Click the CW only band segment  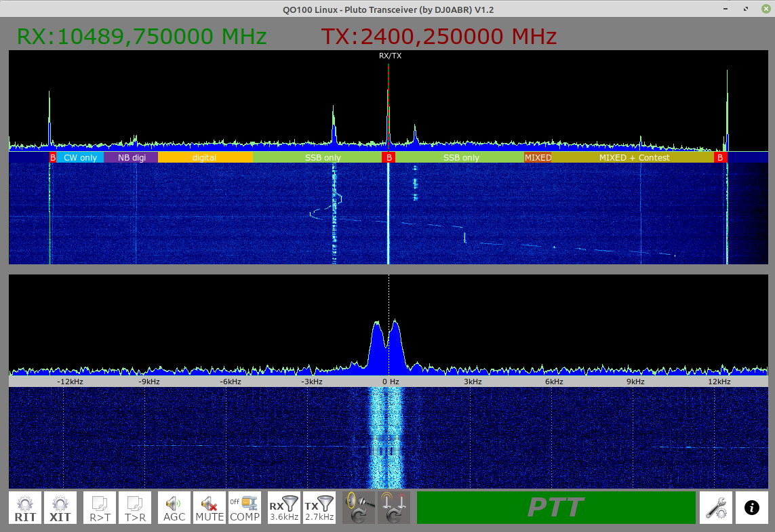tap(80, 157)
